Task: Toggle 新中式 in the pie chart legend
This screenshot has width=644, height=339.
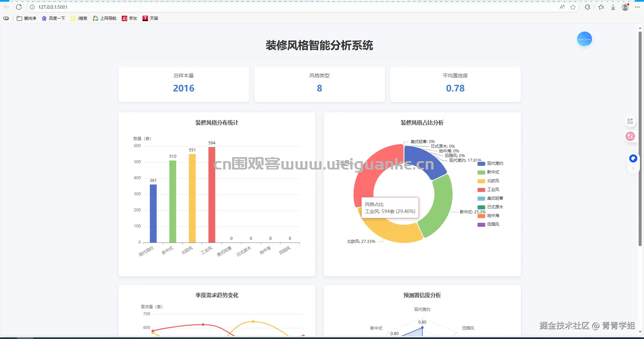Action: (x=488, y=172)
